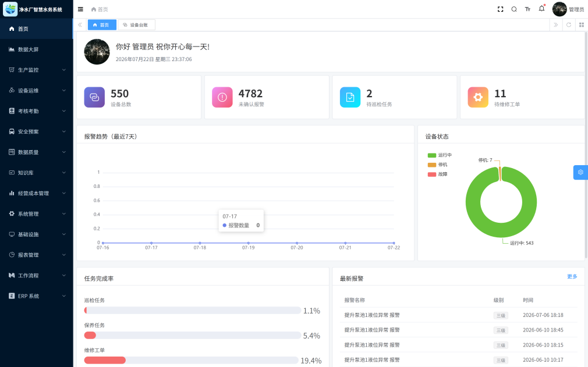Open the notification bell

coord(541,9)
